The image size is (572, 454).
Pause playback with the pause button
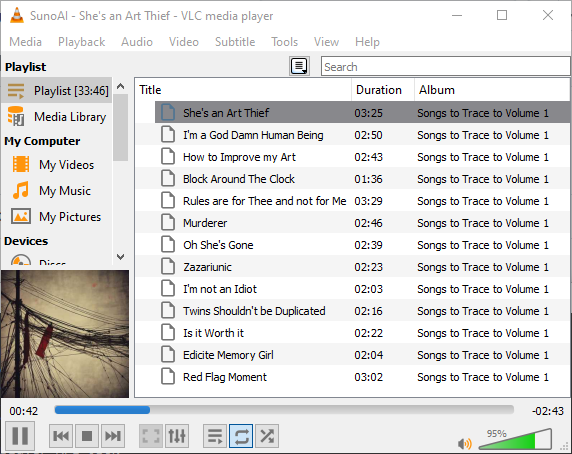click(x=20, y=435)
